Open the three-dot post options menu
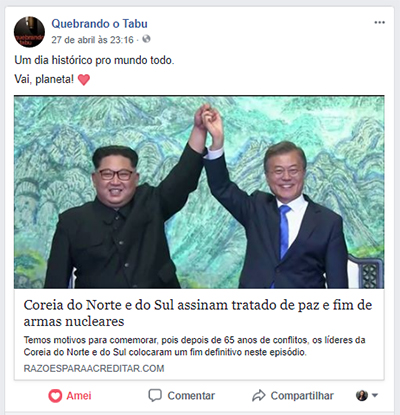Screen dimensions: 400x415 coord(379,23)
